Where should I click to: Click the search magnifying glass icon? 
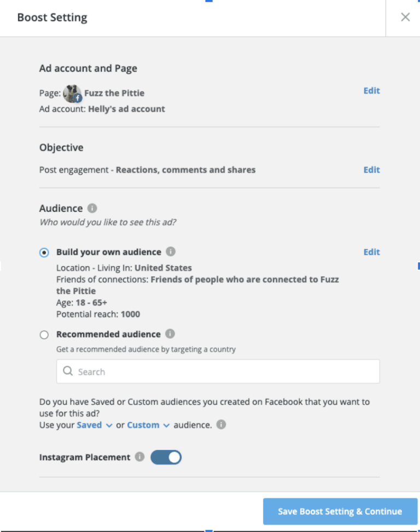(x=67, y=371)
